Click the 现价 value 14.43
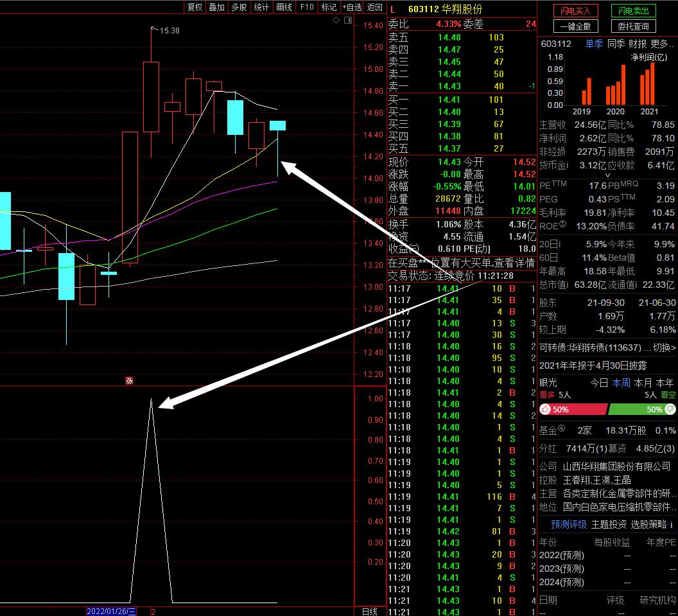Screen dimensions: 678x616 [449, 163]
